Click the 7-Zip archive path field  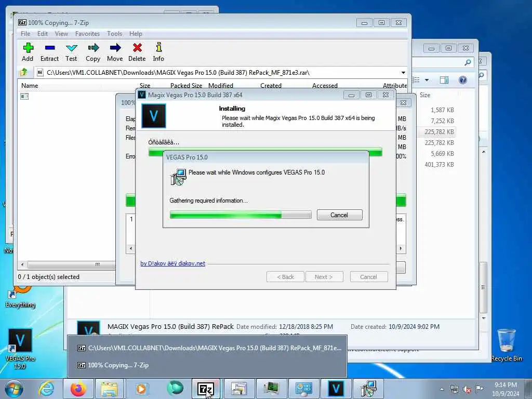coord(217,73)
